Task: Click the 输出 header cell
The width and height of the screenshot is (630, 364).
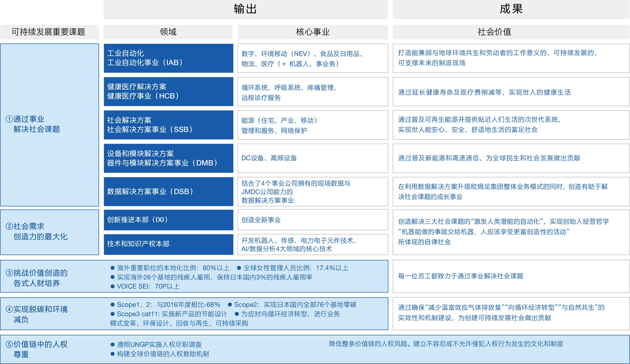Action: pyautogui.click(x=245, y=9)
